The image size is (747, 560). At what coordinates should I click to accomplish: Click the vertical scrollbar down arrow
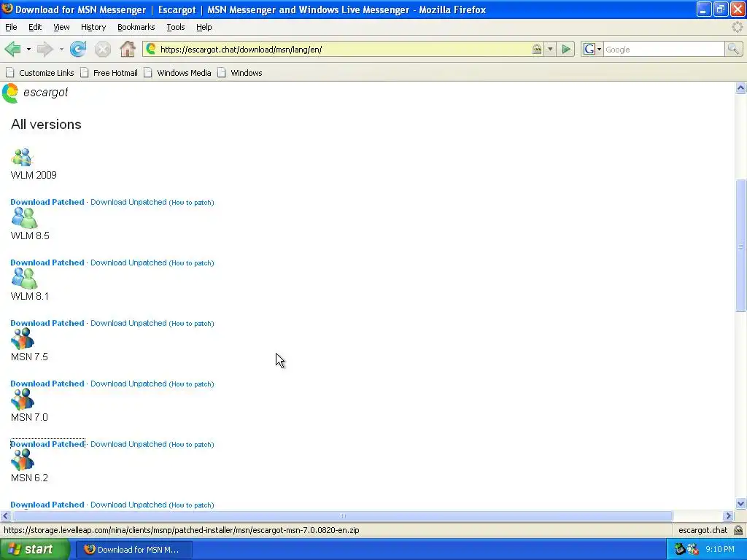point(740,503)
